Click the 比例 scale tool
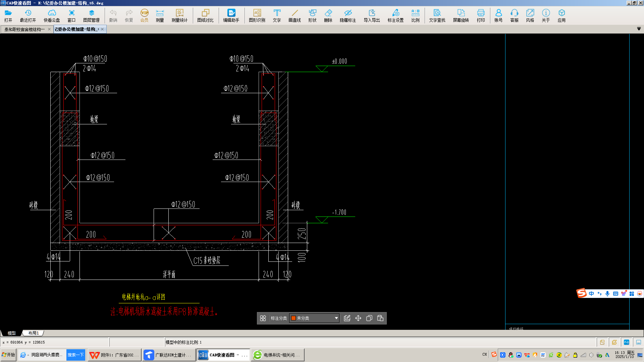Viewport: 644px width, 362px height. (415, 15)
